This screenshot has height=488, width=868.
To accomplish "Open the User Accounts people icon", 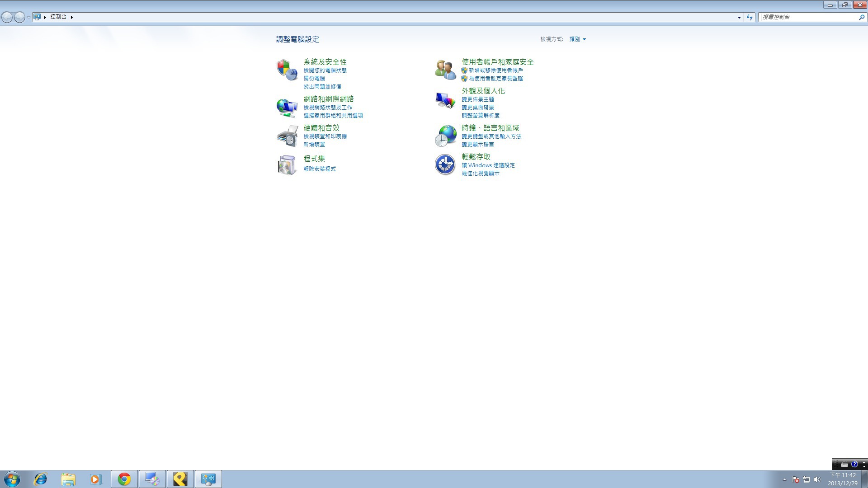I will point(445,70).
